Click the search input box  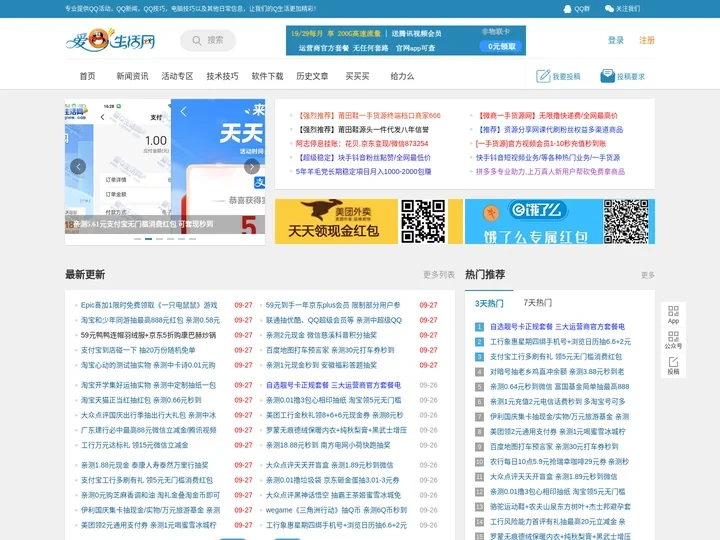pos(208,40)
